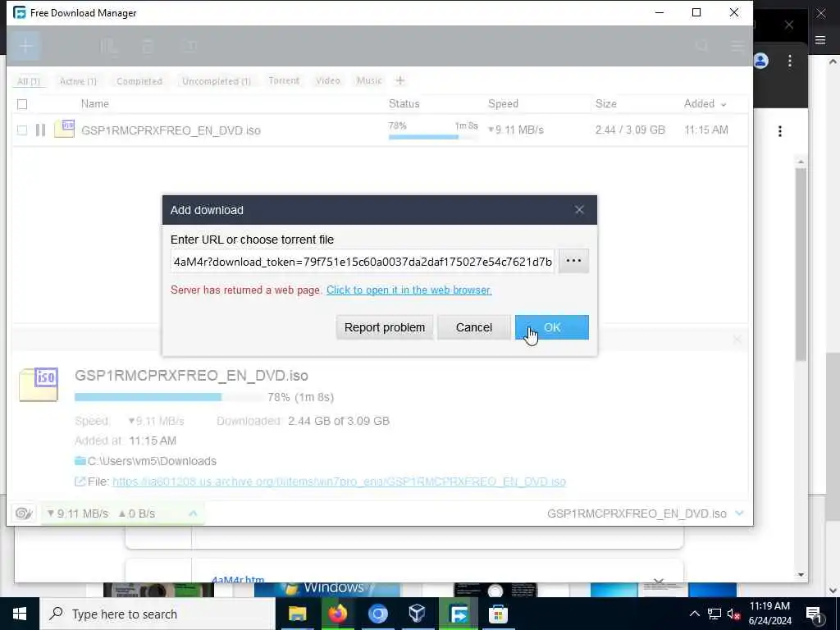Sort list by the Speed column header
The width and height of the screenshot is (840, 630).
503,104
